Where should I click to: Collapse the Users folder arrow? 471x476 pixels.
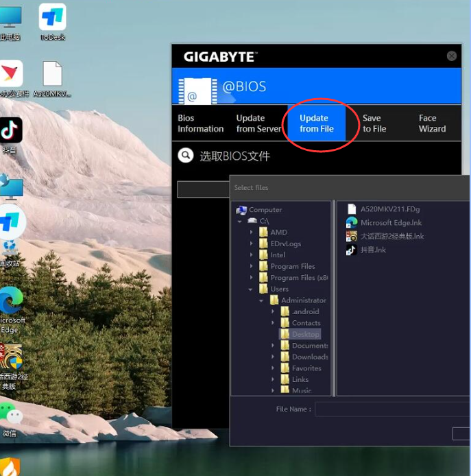(x=252, y=289)
